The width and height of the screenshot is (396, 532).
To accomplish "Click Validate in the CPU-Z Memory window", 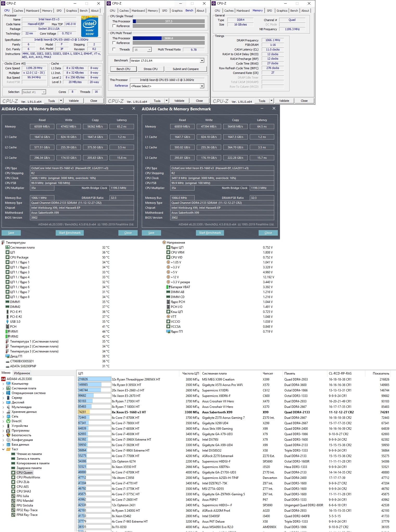I will [284, 101].
